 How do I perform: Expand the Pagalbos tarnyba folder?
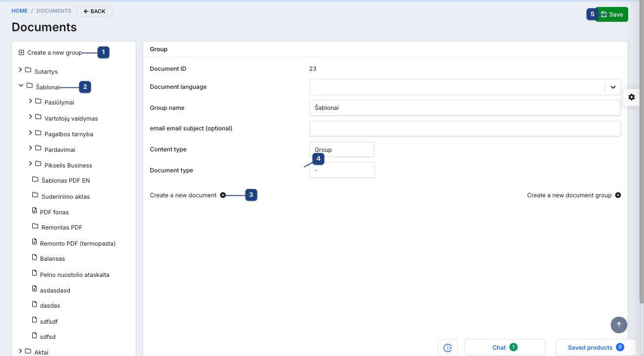(30, 132)
